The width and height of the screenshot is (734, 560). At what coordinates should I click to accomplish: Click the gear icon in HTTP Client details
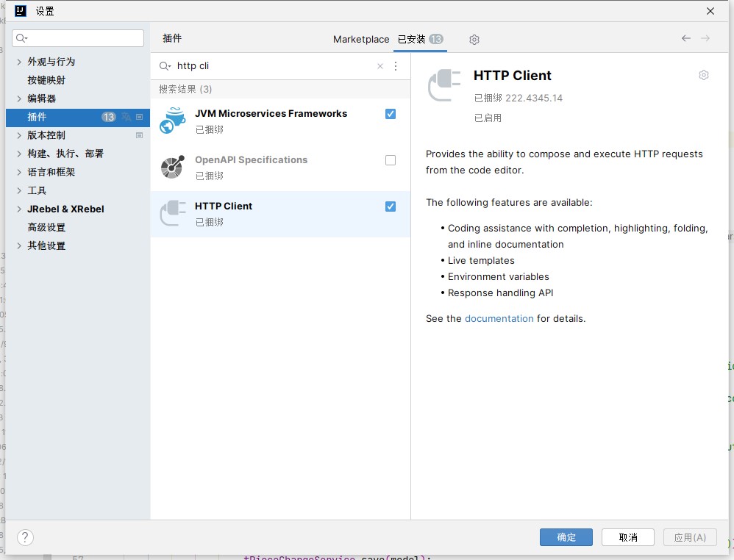[704, 75]
